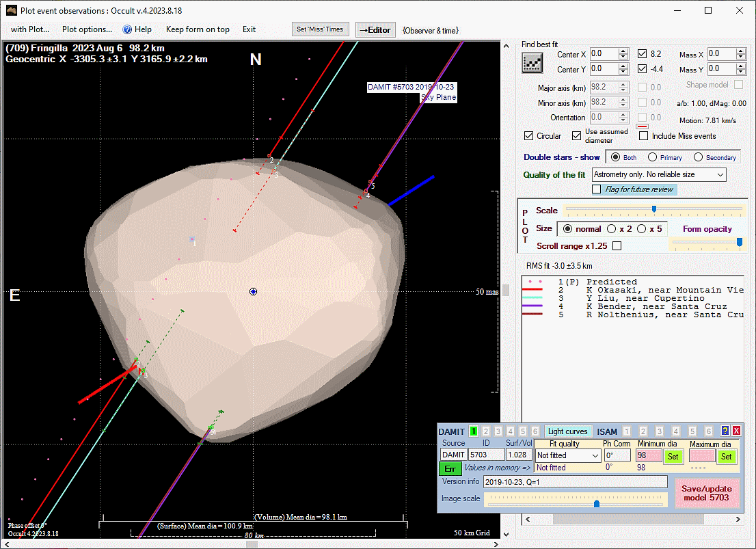756x549 pixels.
Task: Click the Set 'Miss' Times button
Action: [x=321, y=29]
